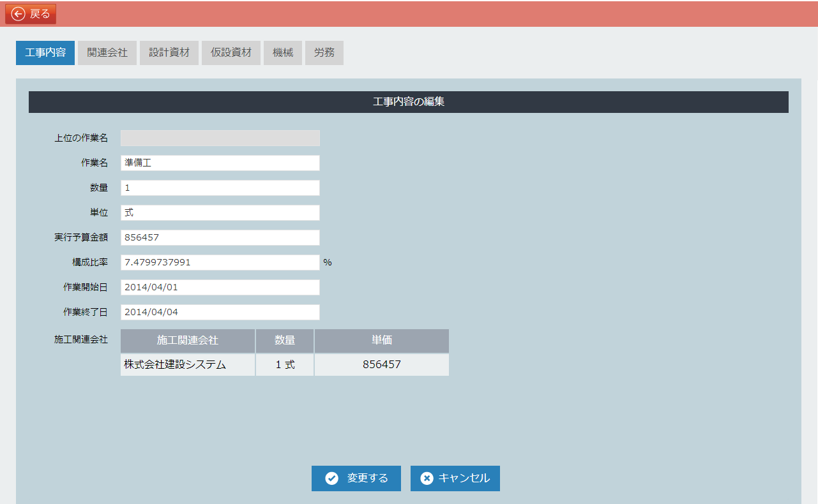
Task: Switch to the 労務 tab
Action: coord(324,53)
